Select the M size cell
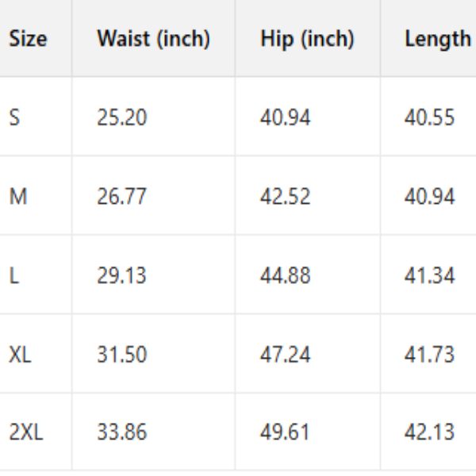 point(17,197)
